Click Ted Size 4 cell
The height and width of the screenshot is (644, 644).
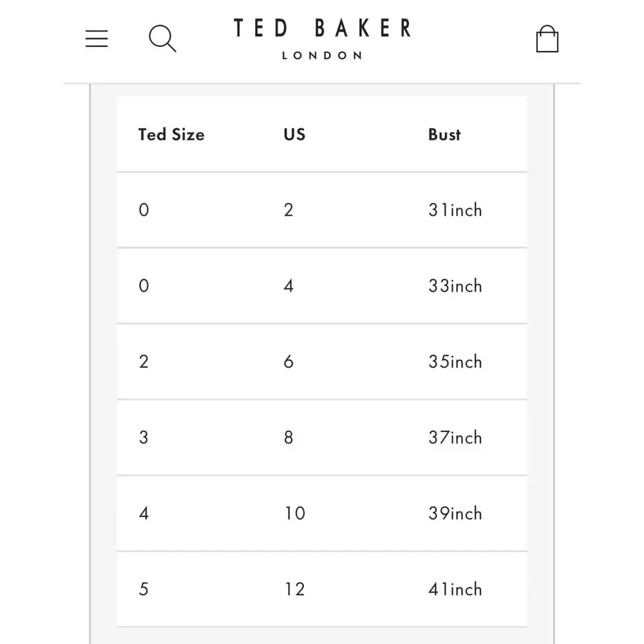click(144, 513)
